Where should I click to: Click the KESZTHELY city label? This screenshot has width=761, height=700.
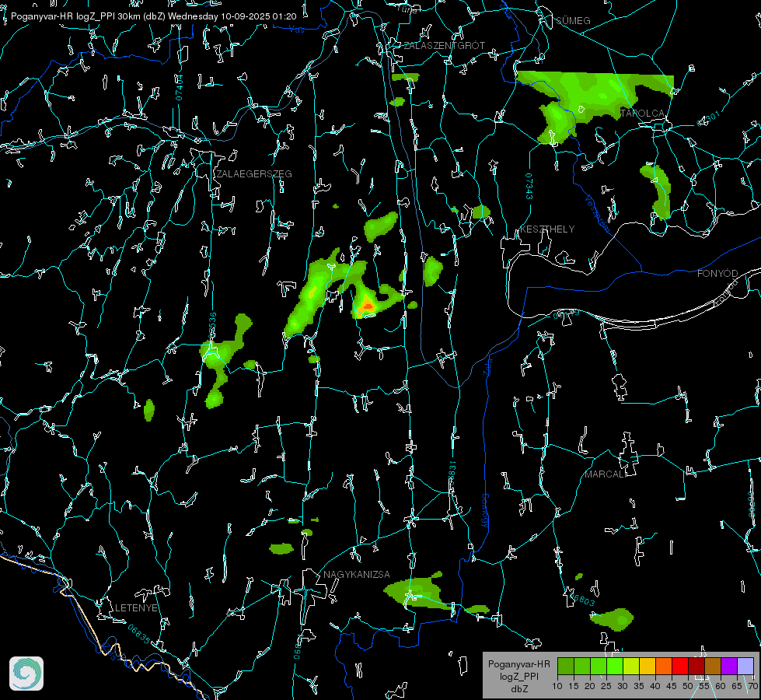click(x=547, y=229)
